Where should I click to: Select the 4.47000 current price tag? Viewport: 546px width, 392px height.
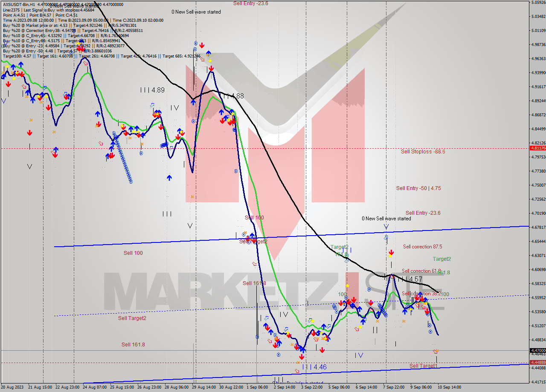coord(537,351)
